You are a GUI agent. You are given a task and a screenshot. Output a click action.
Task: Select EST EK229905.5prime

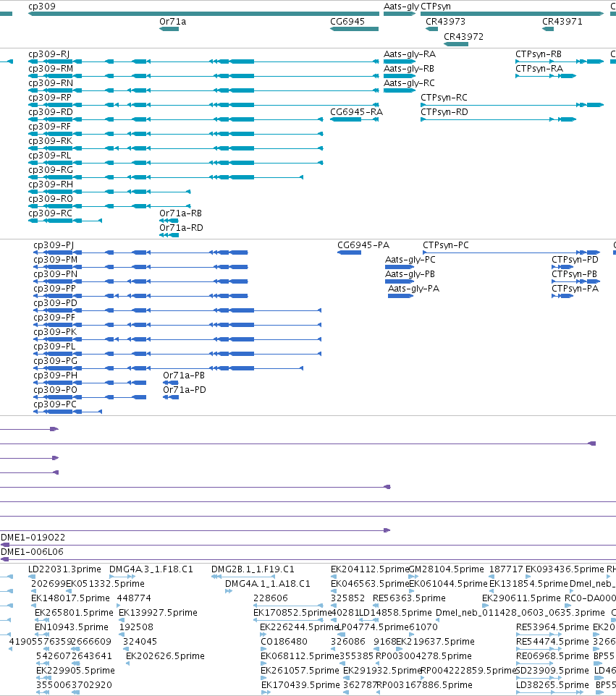[75, 670]
